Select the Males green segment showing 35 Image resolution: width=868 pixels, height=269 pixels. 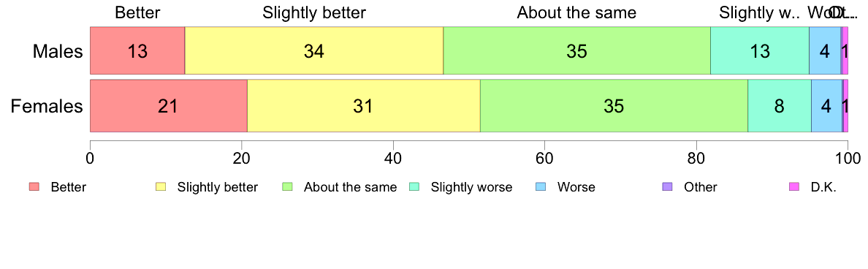[576, 50]
